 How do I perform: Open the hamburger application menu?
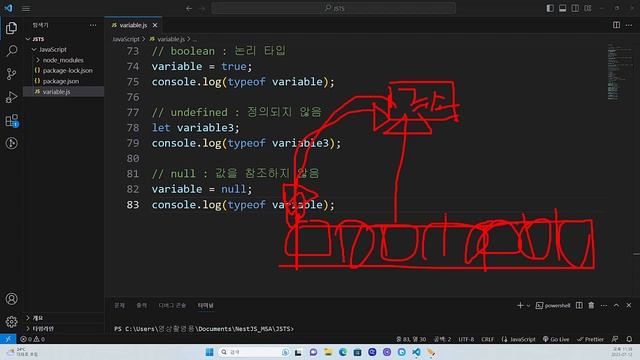26,8
